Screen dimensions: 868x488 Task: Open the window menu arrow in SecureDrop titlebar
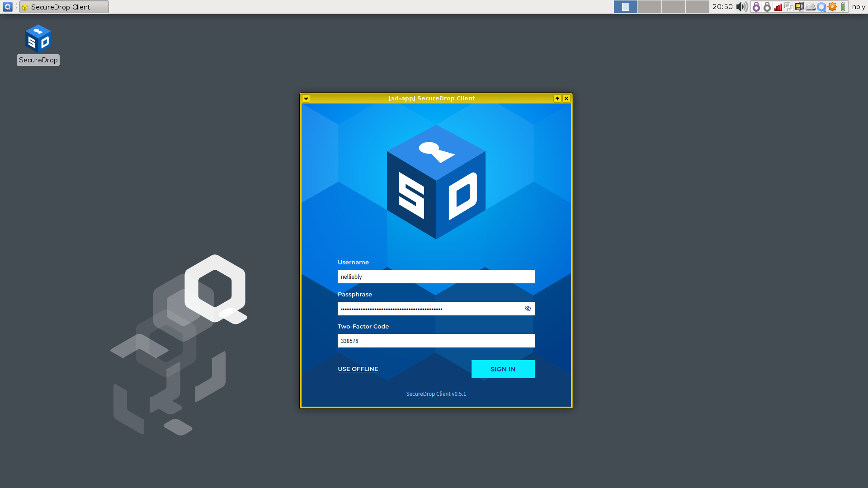tap(306, 99)
